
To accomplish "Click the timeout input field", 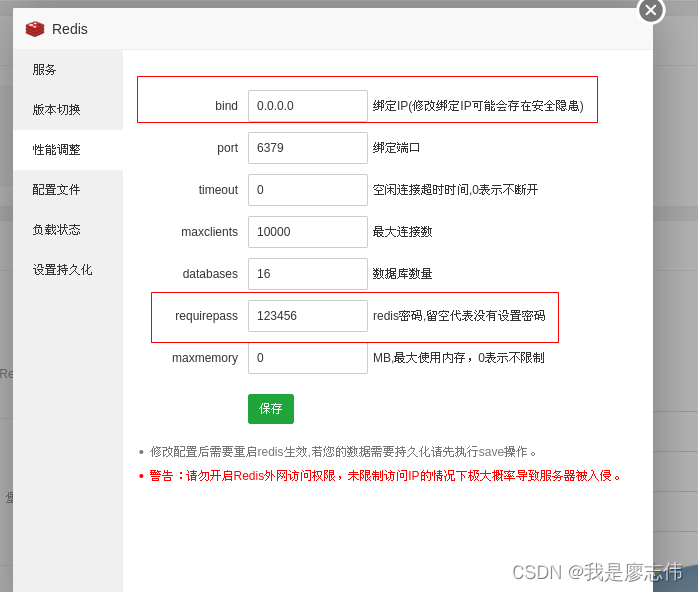I will [308, 190].
